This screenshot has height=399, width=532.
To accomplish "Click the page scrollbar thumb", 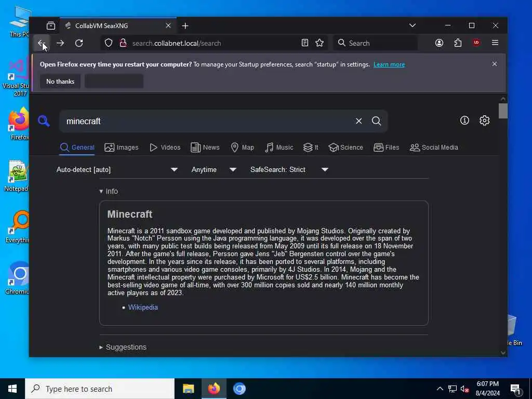I will 503,111.
